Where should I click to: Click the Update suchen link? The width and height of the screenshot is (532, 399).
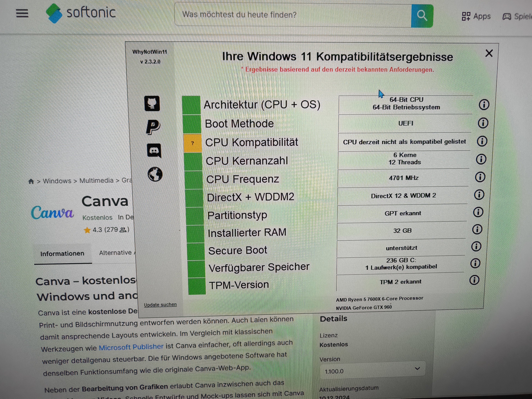160,305
